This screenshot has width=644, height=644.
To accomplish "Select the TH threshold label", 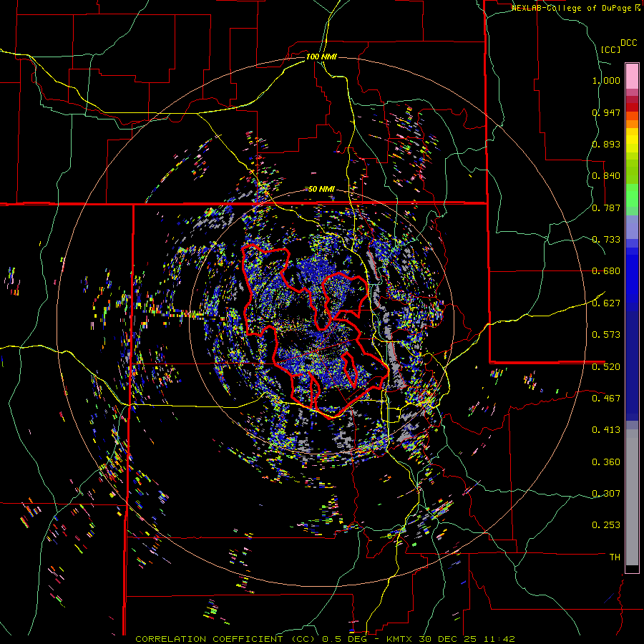I will 615,557.
